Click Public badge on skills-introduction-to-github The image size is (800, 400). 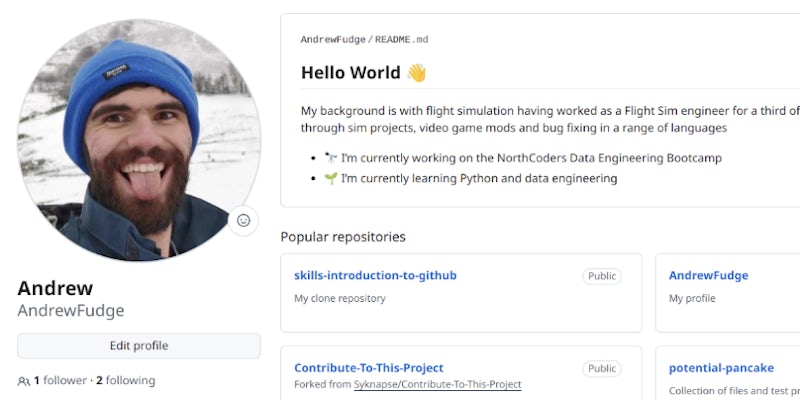pyautogui.click(x=601, y=276)
